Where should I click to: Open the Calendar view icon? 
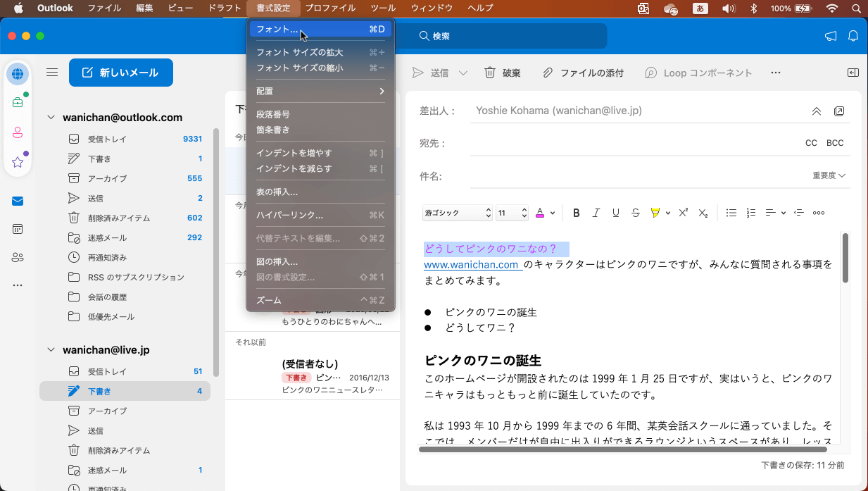(x=18, y=229)
